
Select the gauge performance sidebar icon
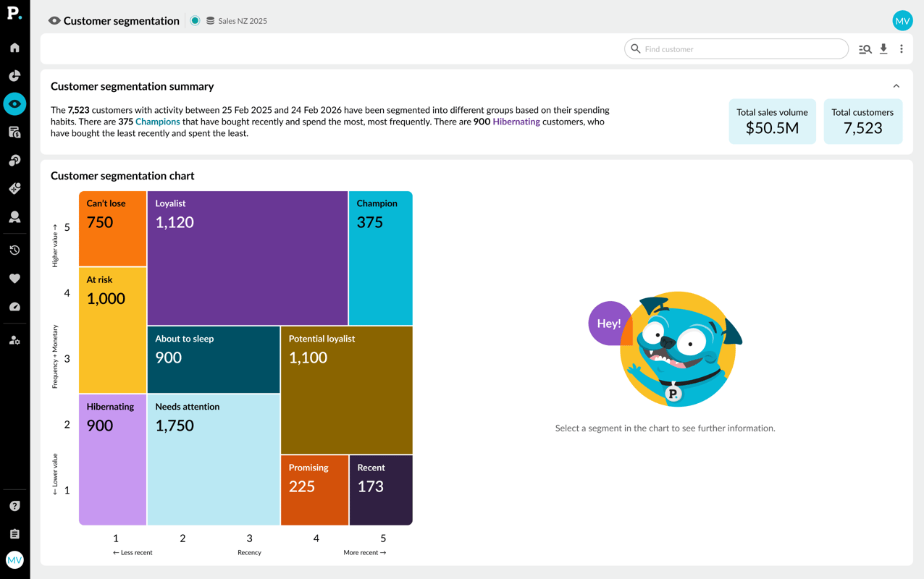point(14,306)
